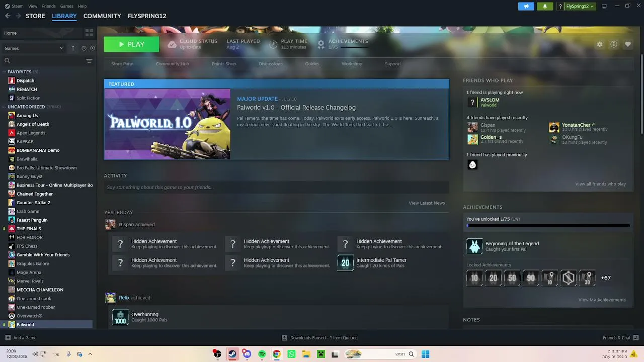Open the Friends menu
The image size is (644, 362).
[x=49, y=6]
